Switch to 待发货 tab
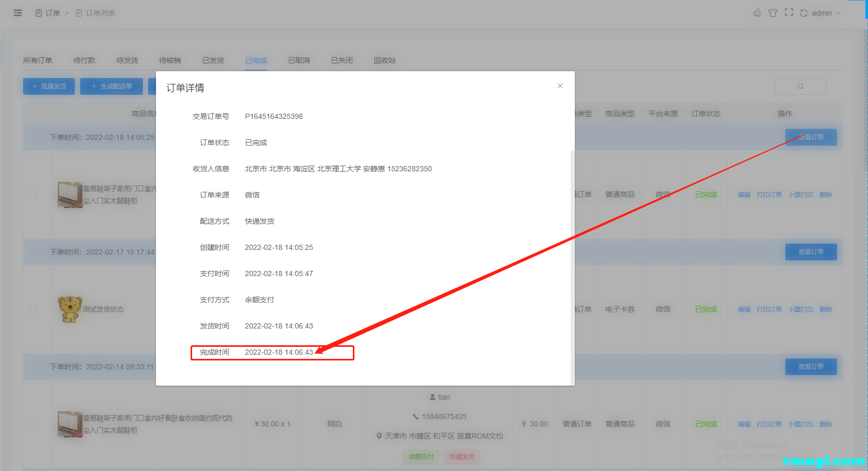The width and height of the screenshot is (868, 471). click(127, 60)
